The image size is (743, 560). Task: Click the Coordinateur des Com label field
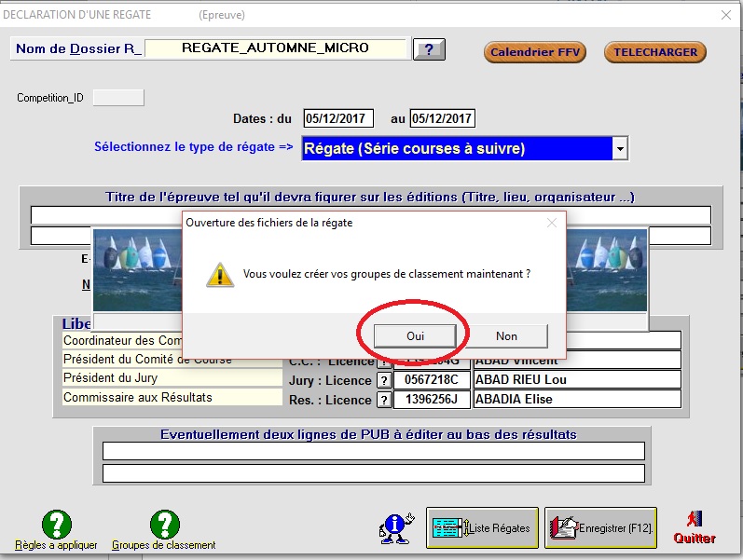click(x=123, y=340)
